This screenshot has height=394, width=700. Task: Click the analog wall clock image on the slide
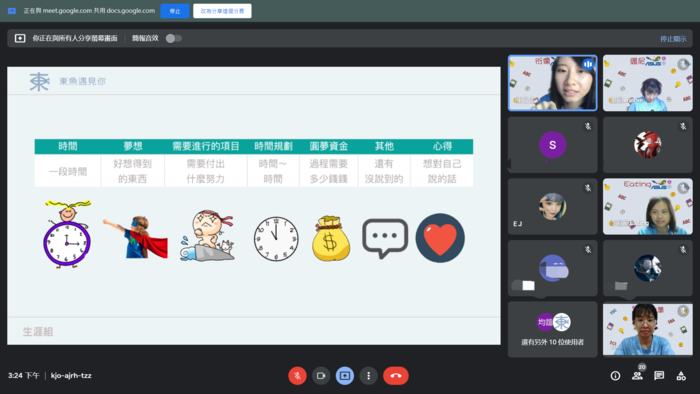(276, 239)
